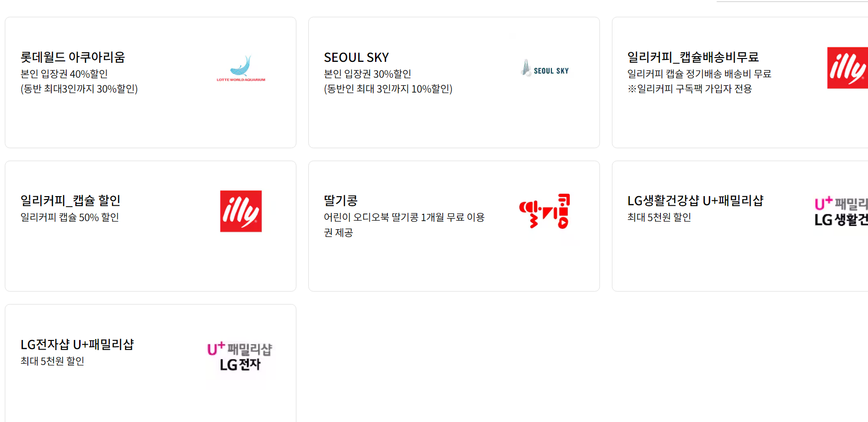Open the 딸기콩 benefit title

[x=340, y=200]
